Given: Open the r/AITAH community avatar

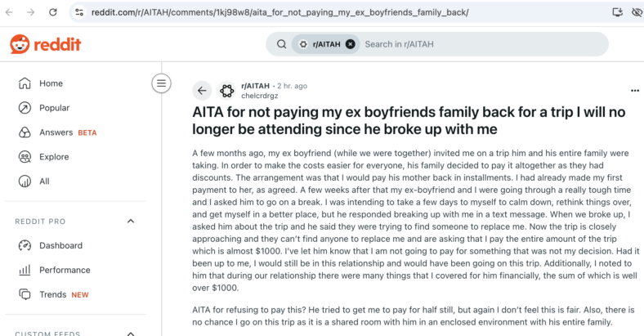Looking at the screenshot, I should pos(226,91).
